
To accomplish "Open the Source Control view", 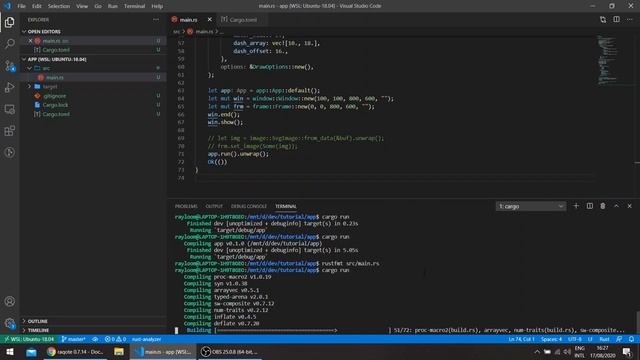I will 9,65.
